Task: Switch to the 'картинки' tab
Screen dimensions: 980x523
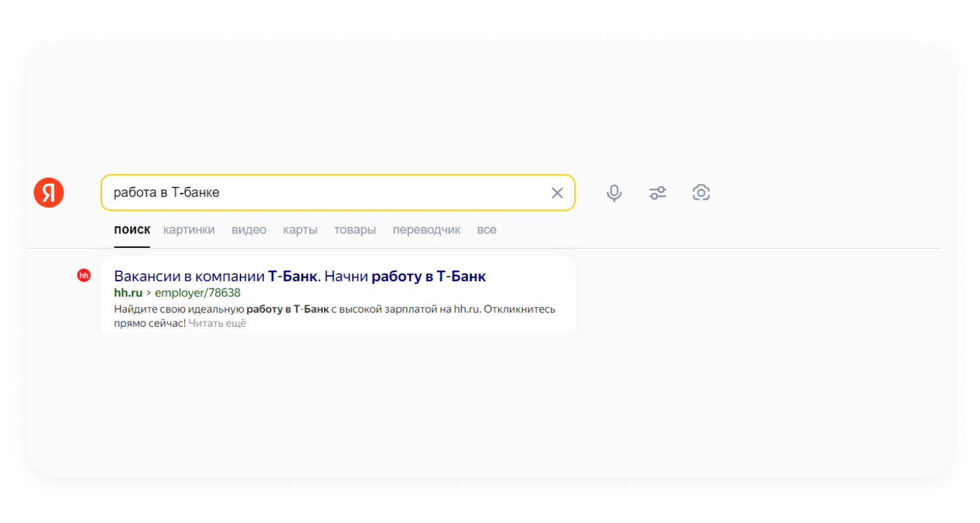Action: pyautogui.click(x=189, y=230)
